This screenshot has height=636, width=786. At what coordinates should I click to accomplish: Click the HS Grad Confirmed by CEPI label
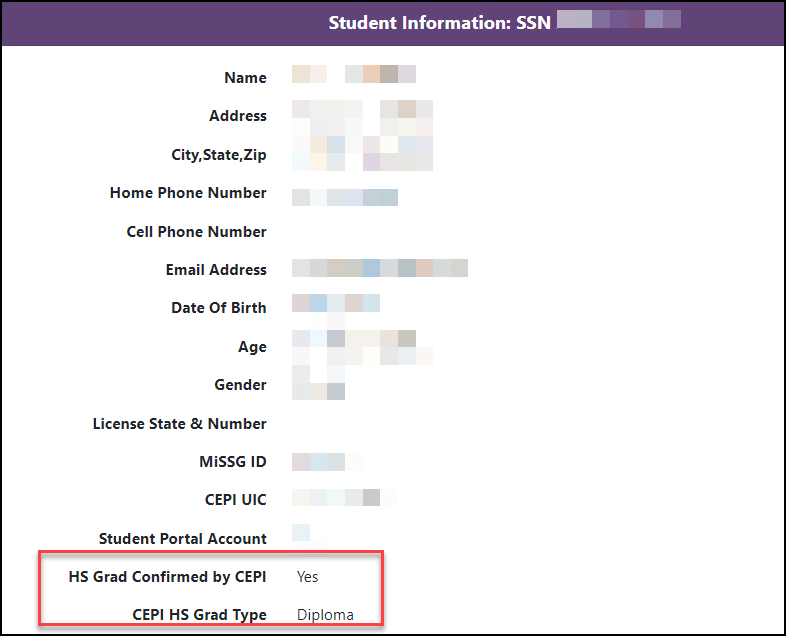[167, 577]
